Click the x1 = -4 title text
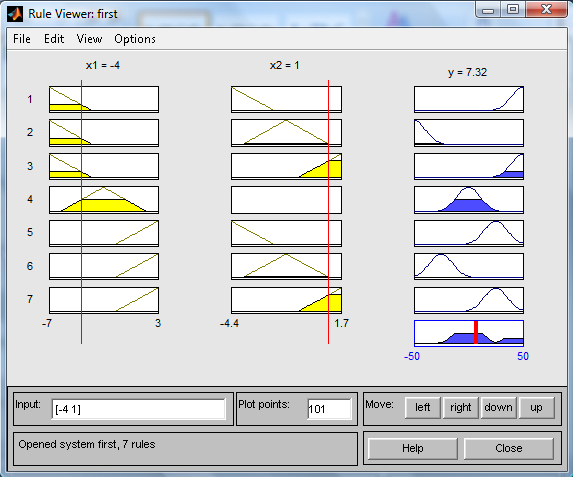 click(x=103, y=65)
